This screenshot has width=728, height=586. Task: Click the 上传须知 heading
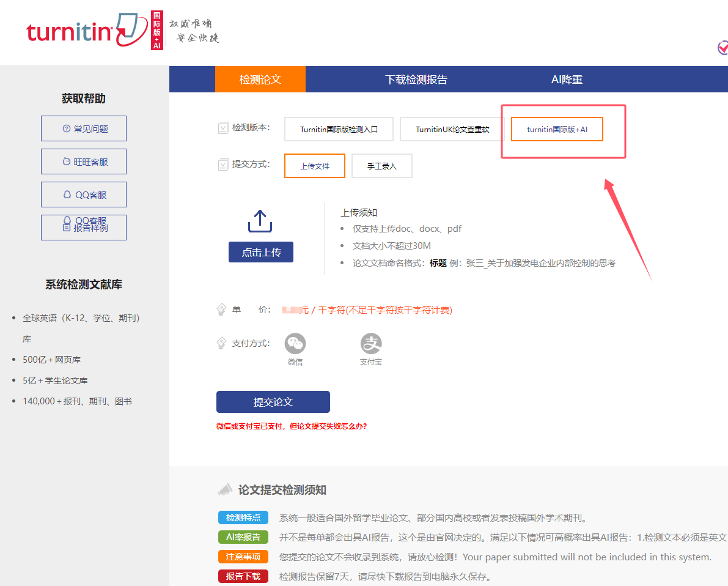(x=359, y=212)
